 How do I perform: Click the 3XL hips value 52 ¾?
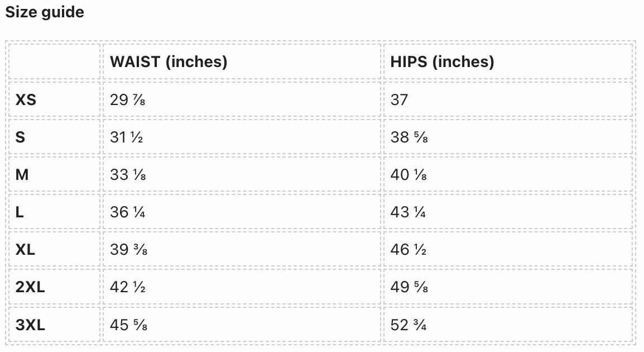[408, 324]
